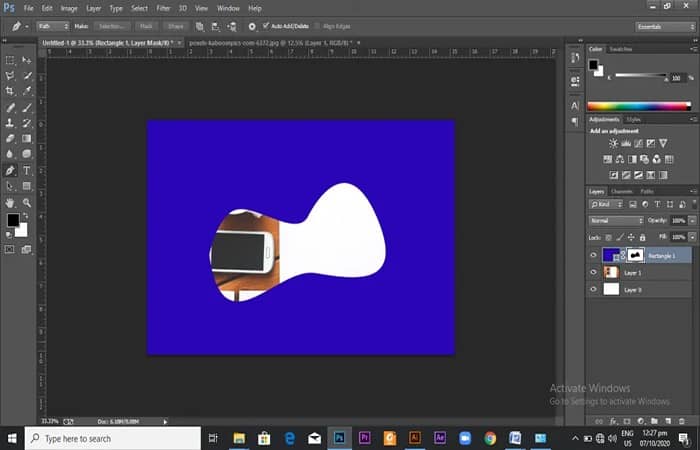The width and height of the screenshot is (700, 450).
Task: Open the Layer menu
Action: tap(93, 8)
